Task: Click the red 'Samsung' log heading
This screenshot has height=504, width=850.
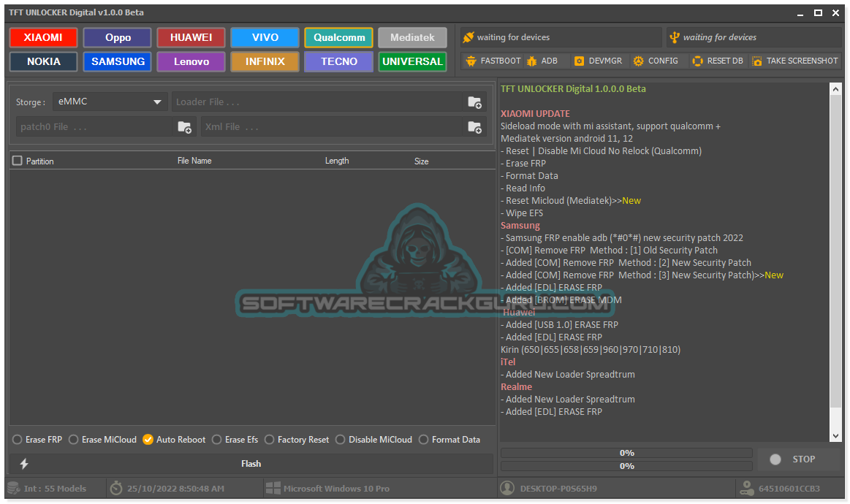Action: [520, 226]
